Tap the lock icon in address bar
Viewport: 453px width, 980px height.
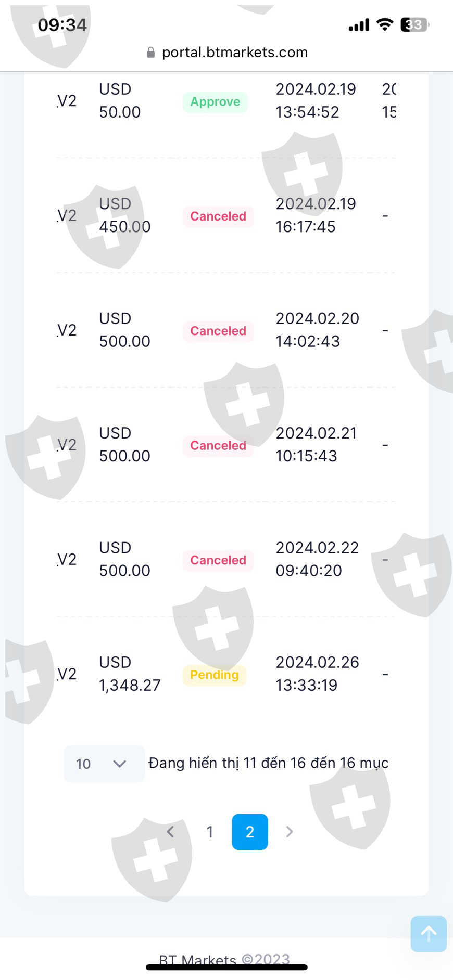click(x=150, y=53)
